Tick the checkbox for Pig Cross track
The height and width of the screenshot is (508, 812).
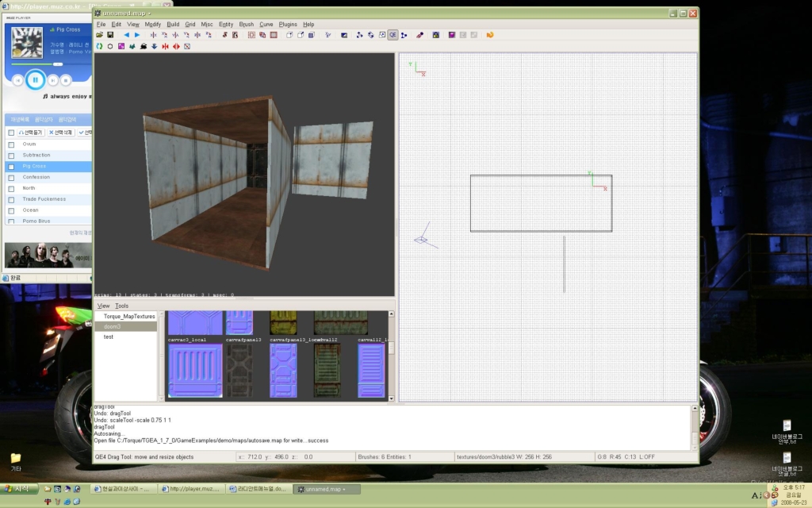click(11, 167)
